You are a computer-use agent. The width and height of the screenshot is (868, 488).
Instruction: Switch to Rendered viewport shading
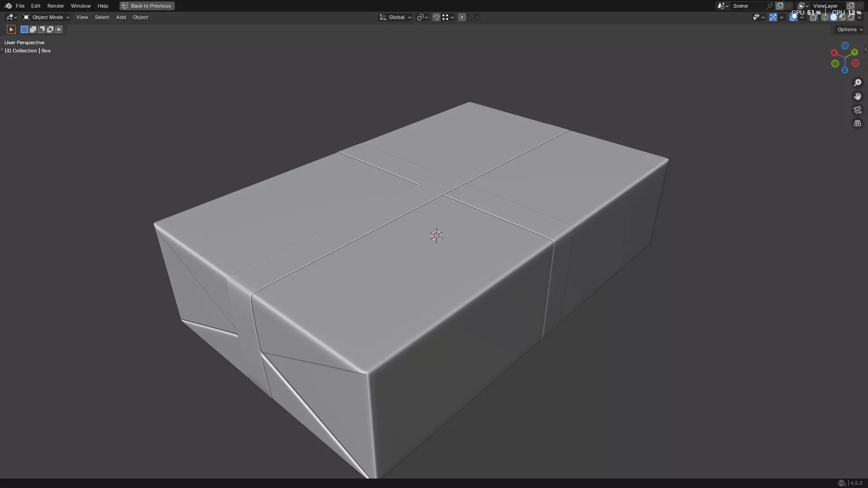(851, 17)
